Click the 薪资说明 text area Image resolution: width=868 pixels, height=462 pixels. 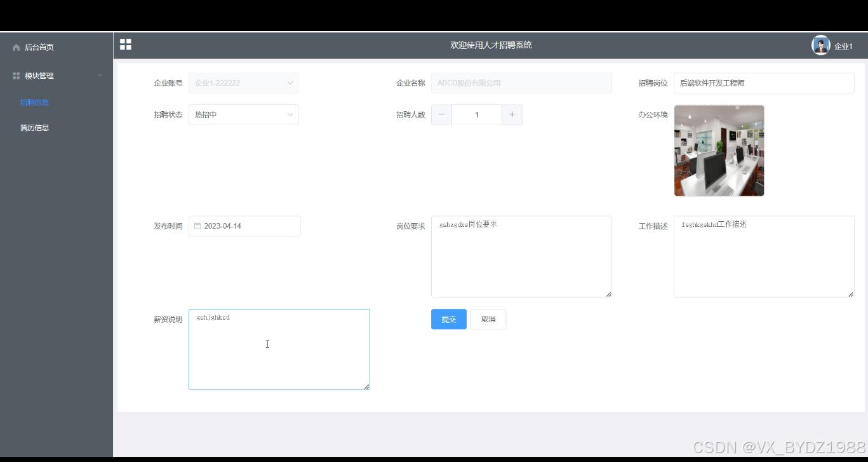click(x=279, y=350)
